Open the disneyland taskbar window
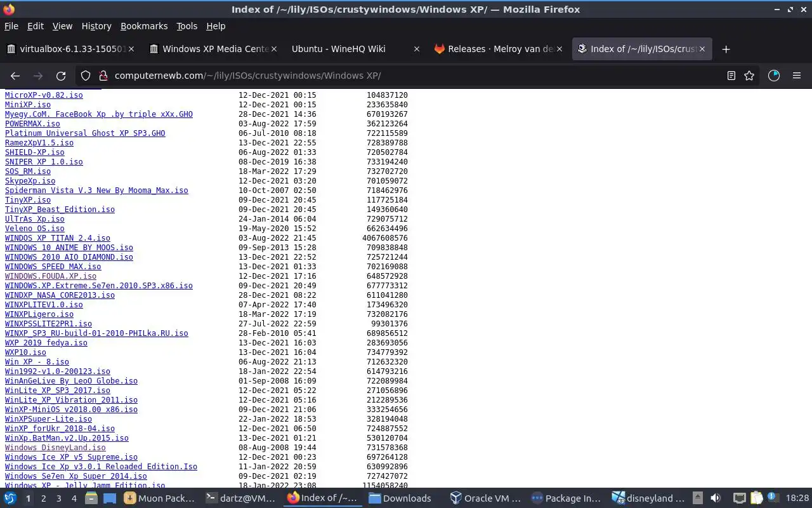Image resolution: width=812 pixels, height=508 pixels. (x=648, y=498)
